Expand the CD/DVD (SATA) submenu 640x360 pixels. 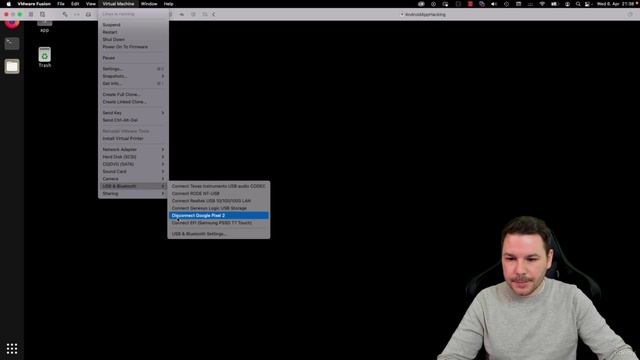[133, 164]
